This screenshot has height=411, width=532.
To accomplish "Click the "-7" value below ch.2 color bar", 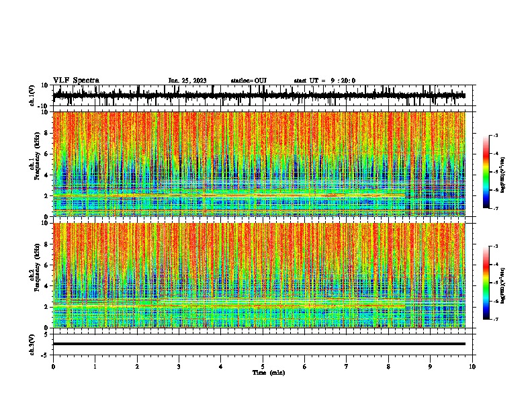I will 495,319.
